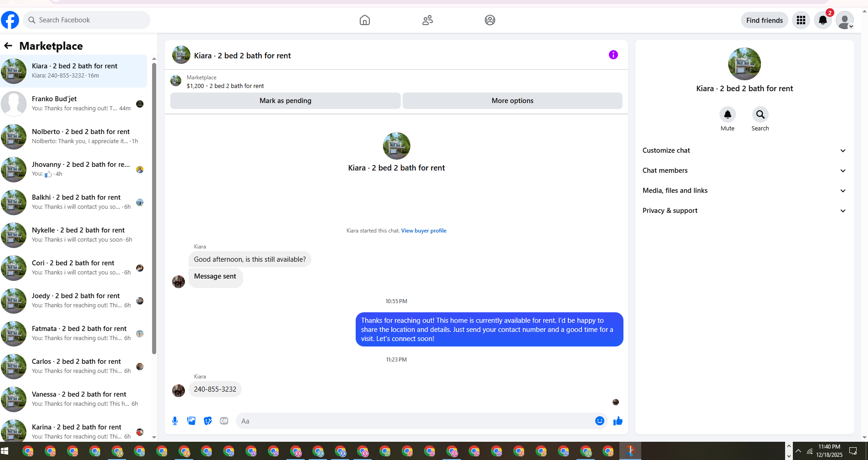Click the Mark as pending button
Image resolution: width=868 pixels, height=460 pixels.
(x=286, y=101)
